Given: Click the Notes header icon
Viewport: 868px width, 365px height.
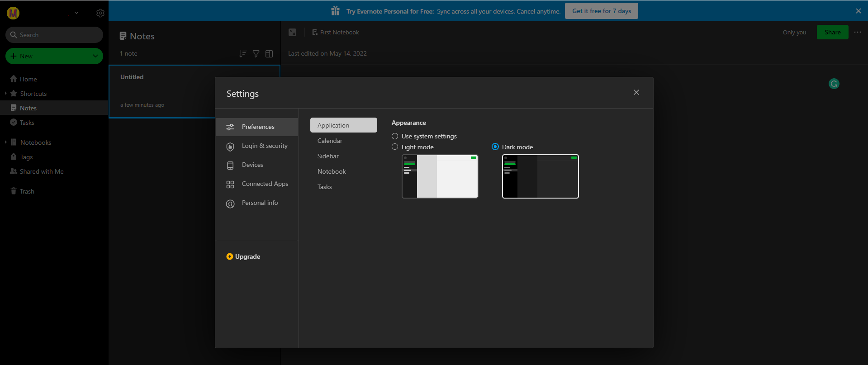Looking at the screenshot, I should 123,36.
